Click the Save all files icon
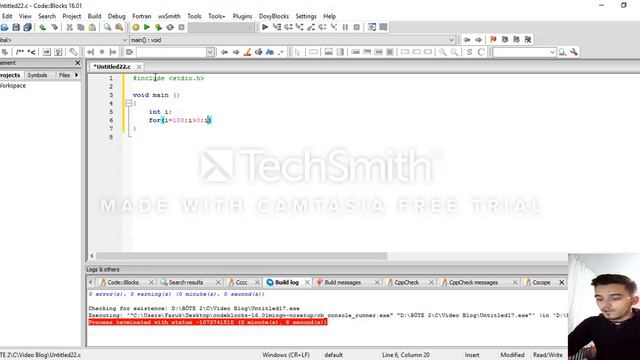This screenshot has height=360, width=640. click(27, 27)
